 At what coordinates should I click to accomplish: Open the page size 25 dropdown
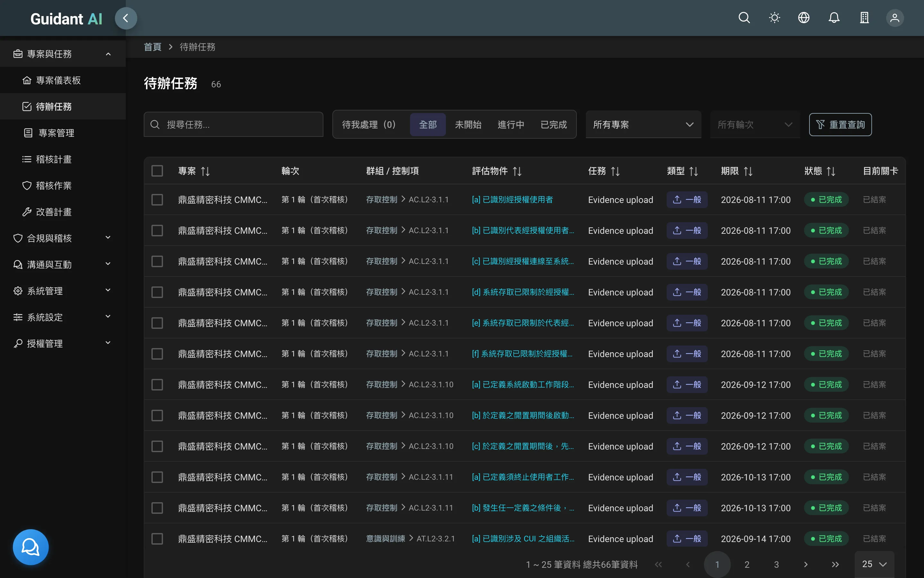[874, 564]
